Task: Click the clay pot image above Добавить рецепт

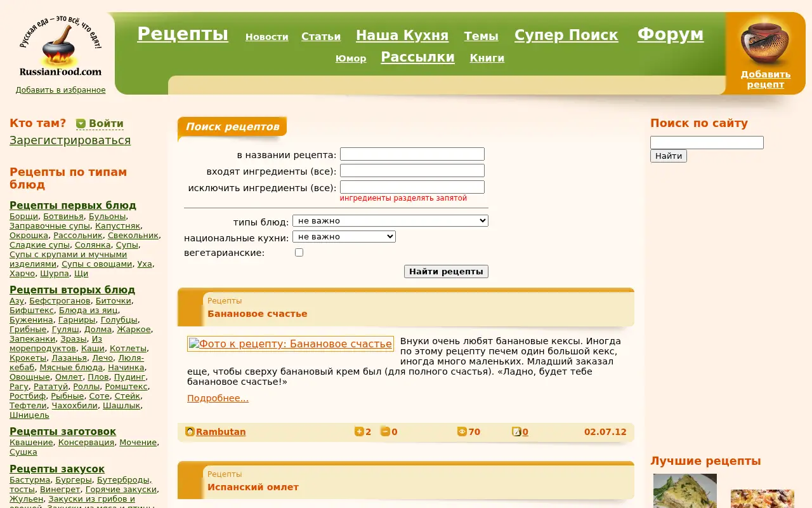Action: (x=765, y=43)
